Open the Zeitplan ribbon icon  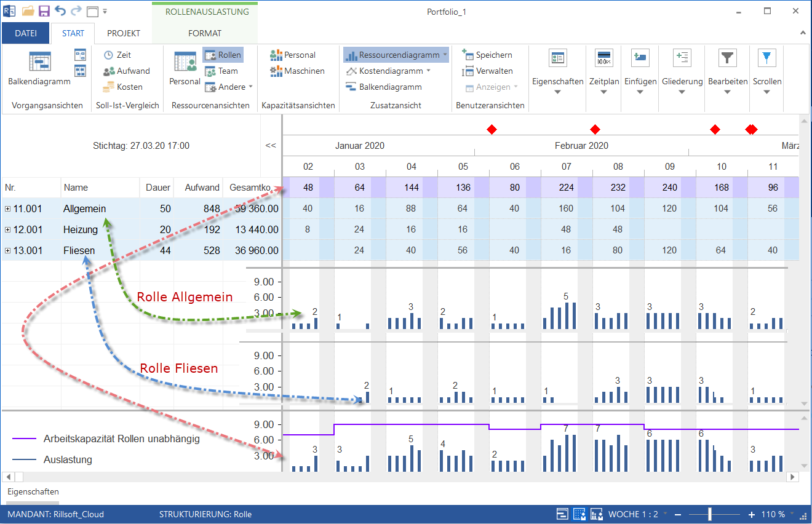pos(604,59)
